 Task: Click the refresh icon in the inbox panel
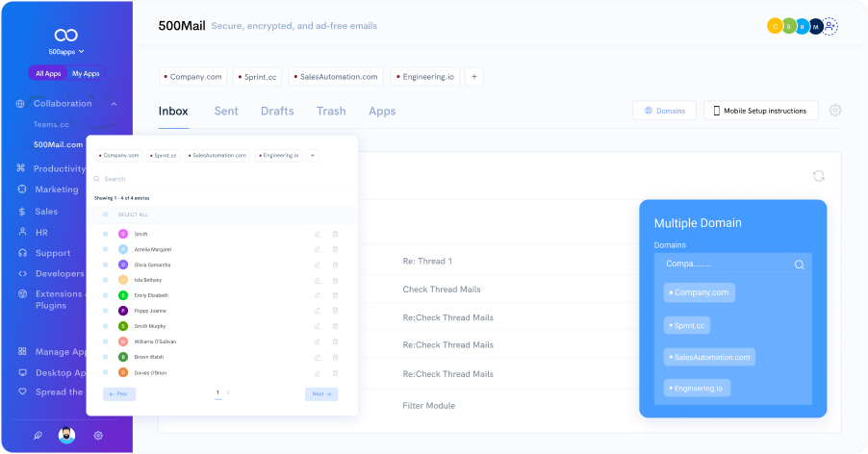(x=818, y=176)
